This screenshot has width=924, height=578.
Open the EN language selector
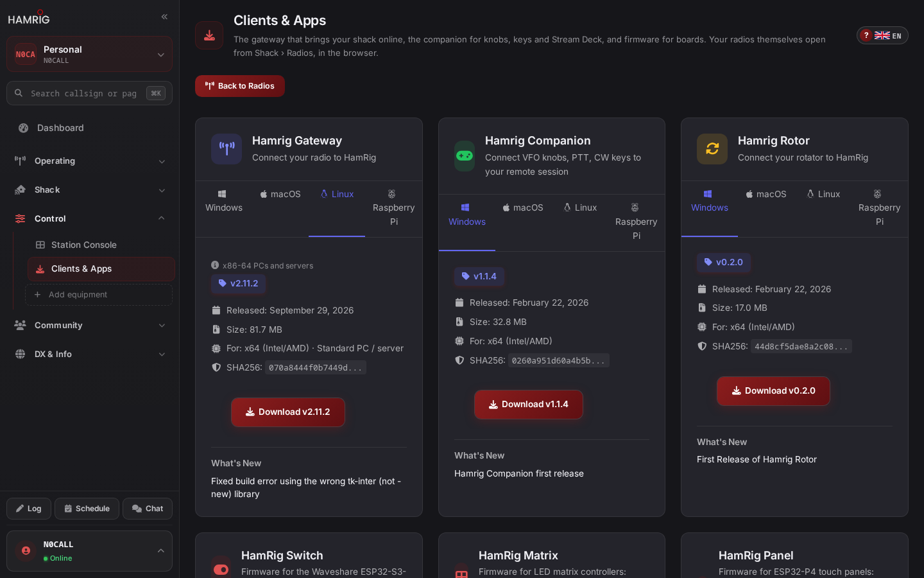pos(889,35)
